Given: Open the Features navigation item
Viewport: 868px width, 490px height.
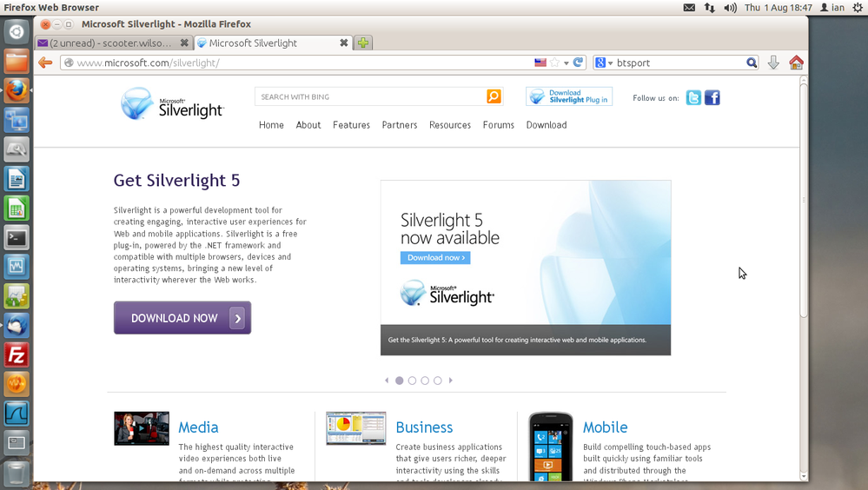Looking at the screenshot, I should 352,125.
